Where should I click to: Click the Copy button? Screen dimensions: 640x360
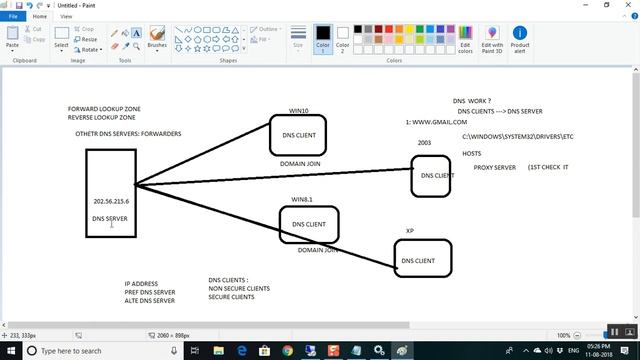pos(35,39)
